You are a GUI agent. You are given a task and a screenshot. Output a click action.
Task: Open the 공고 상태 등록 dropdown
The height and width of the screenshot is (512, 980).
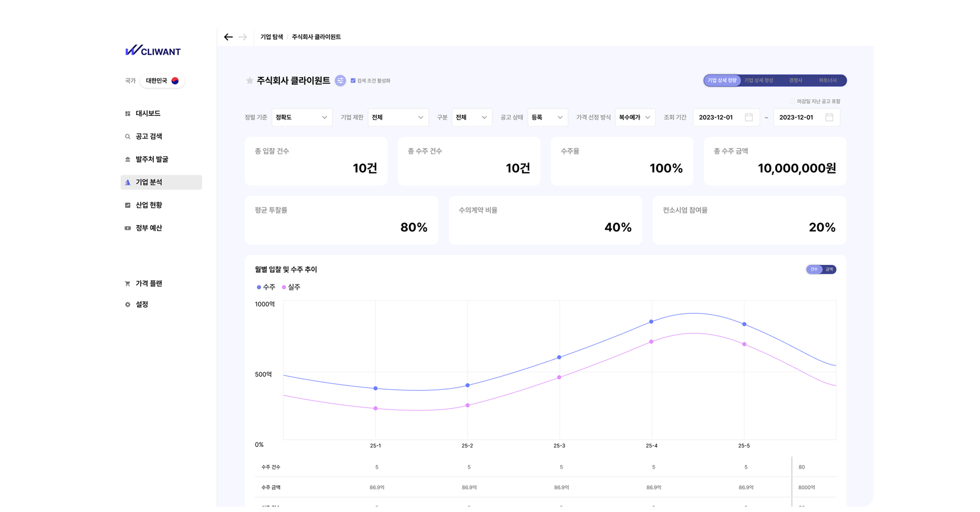click(547, 117)
